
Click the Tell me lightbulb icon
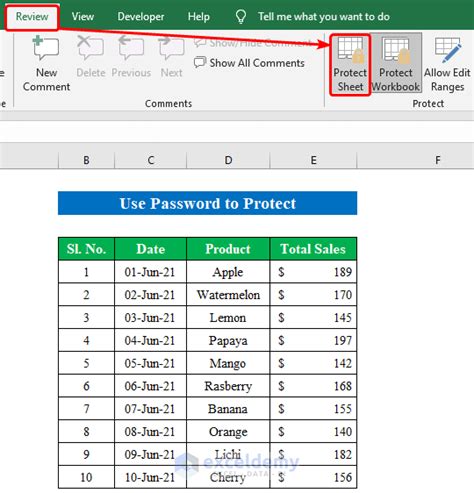point(241,17)
